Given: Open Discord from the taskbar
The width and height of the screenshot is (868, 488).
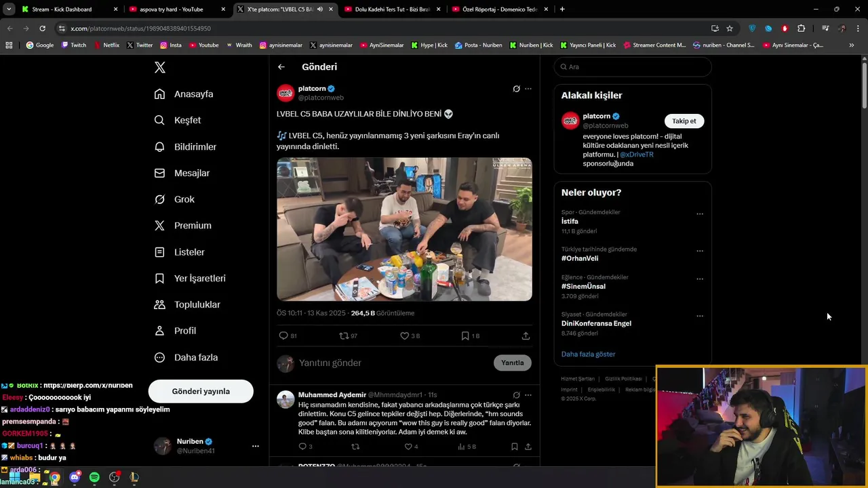Looking at the screenshot, I should [x=75, y=477].
